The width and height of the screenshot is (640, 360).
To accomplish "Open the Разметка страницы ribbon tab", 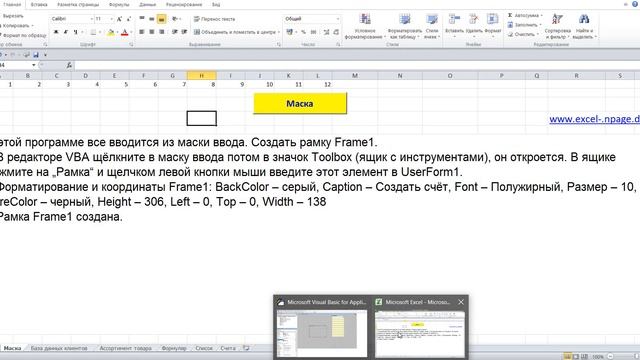I will [78, 4].
